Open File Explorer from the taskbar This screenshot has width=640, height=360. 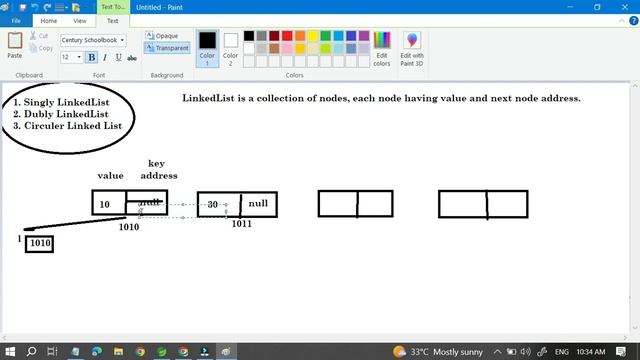(118, 351)
